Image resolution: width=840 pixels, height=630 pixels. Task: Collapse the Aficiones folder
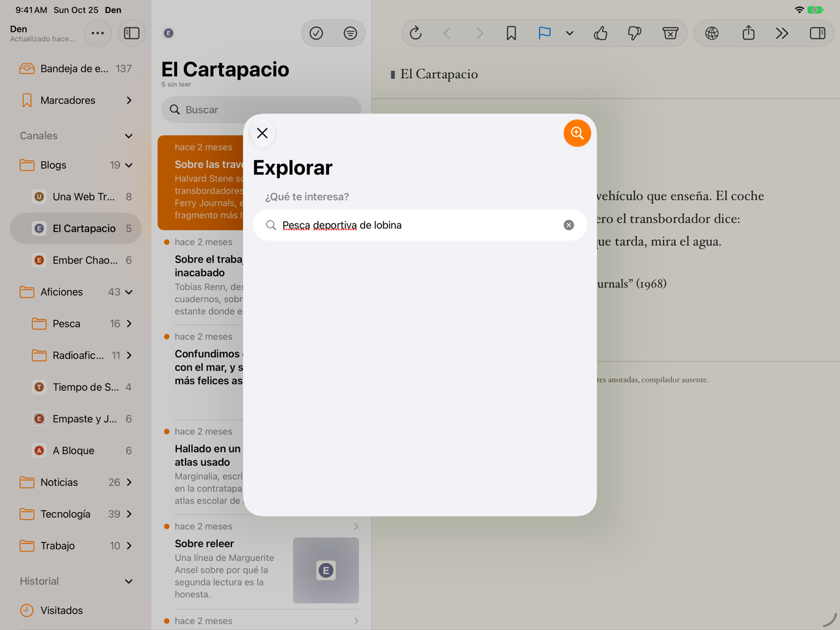[129, 292]
